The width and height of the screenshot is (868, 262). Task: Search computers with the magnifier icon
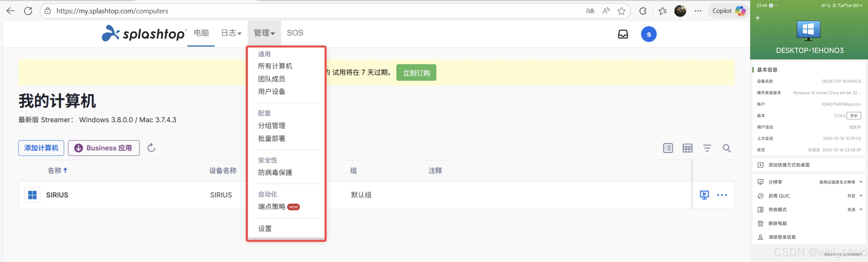(x=727, y=148)
